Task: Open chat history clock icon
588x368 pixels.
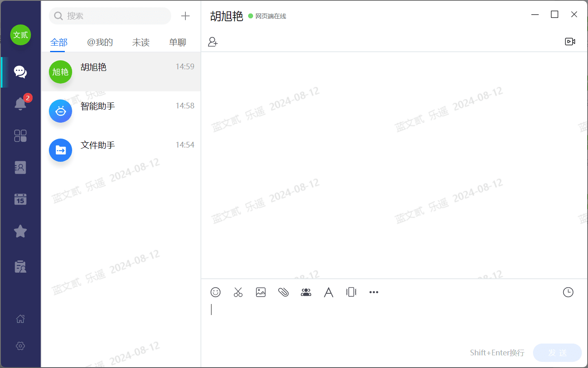Action: [x=568, y=292]
